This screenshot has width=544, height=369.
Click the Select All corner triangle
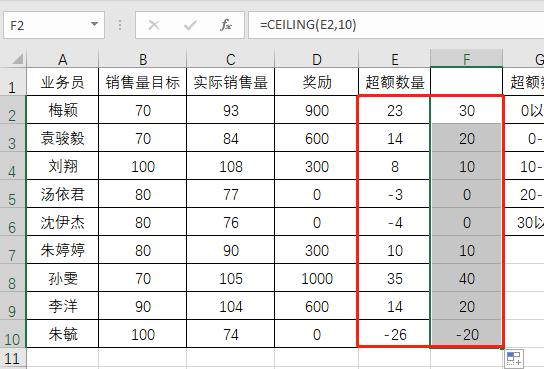pyautogui.click(x=18, y=59)
